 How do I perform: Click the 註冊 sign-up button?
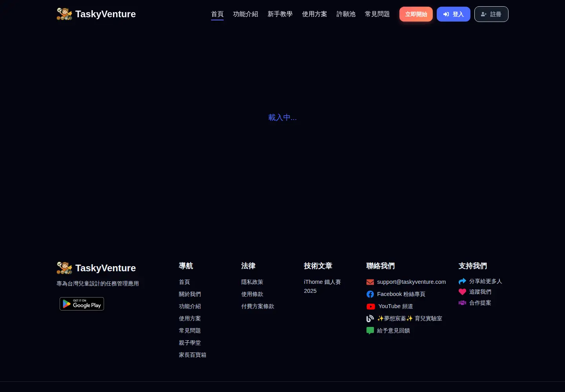point(491,14)
